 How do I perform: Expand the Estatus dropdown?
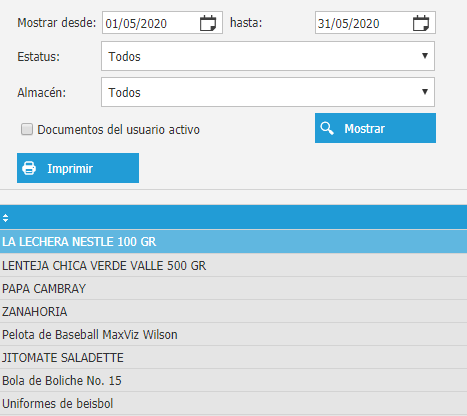point(268,56)
